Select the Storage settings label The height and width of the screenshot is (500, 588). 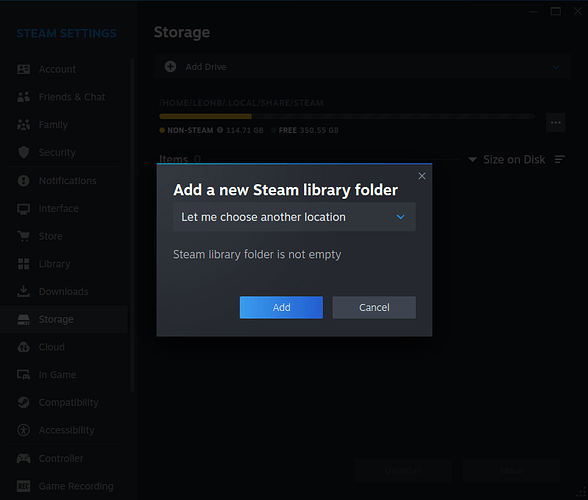tap(56, 319)
